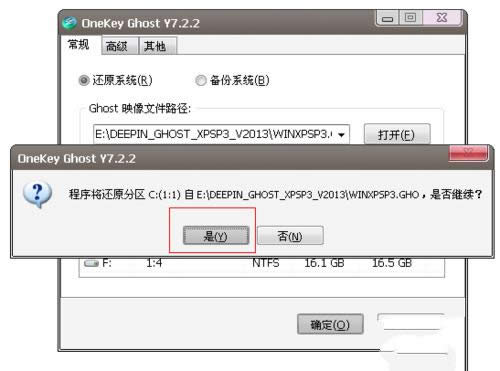Select the 还原系统(R) radio button
The height and width of the screenshot is (371, 500).
(84, 80)
